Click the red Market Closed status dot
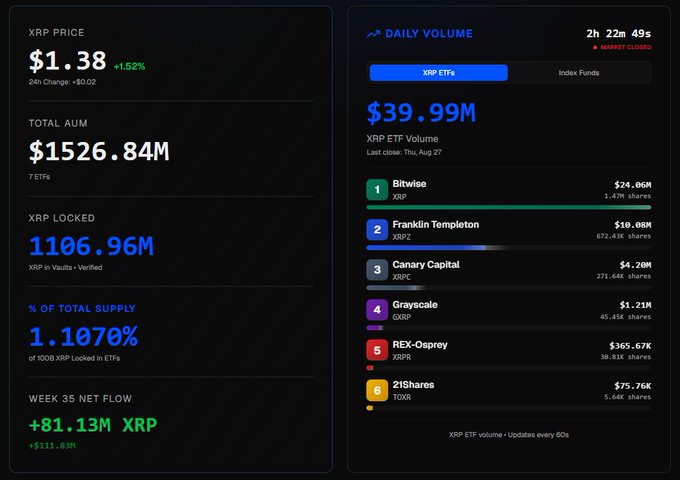680x480 pixels. tap(595, 47)
